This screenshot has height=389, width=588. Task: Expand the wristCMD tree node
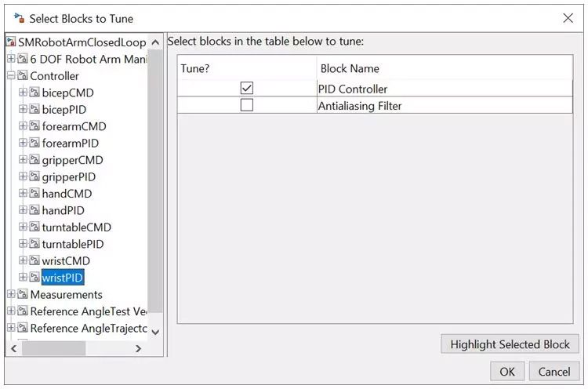tap(23, 261)
